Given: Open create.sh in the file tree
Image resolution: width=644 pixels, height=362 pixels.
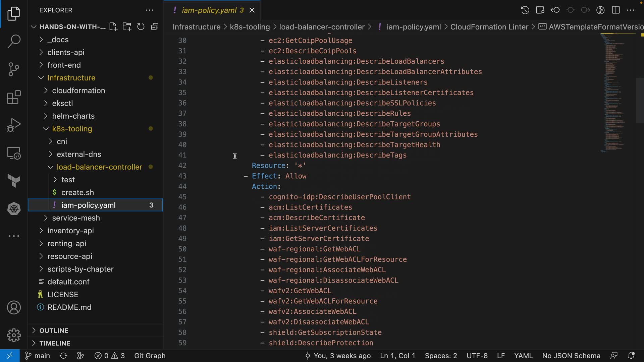Looking at the screenshot, I should [x=77, y=192].
